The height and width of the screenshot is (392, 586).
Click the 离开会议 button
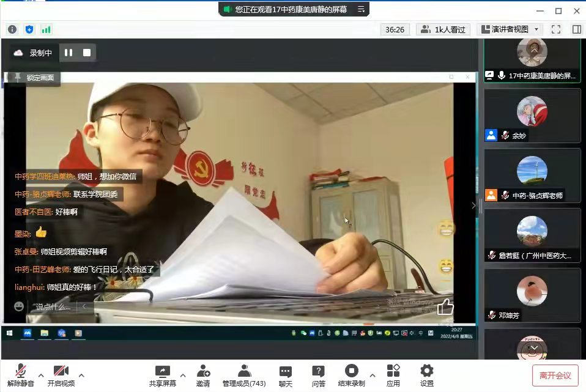(555, 375)
